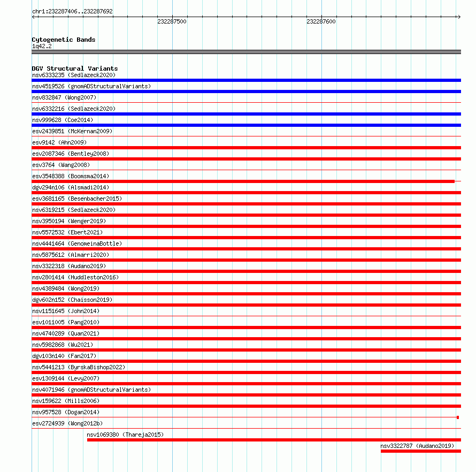
Task: Open nsv159622 (Mills2006) entry
Action: (66, 401)
